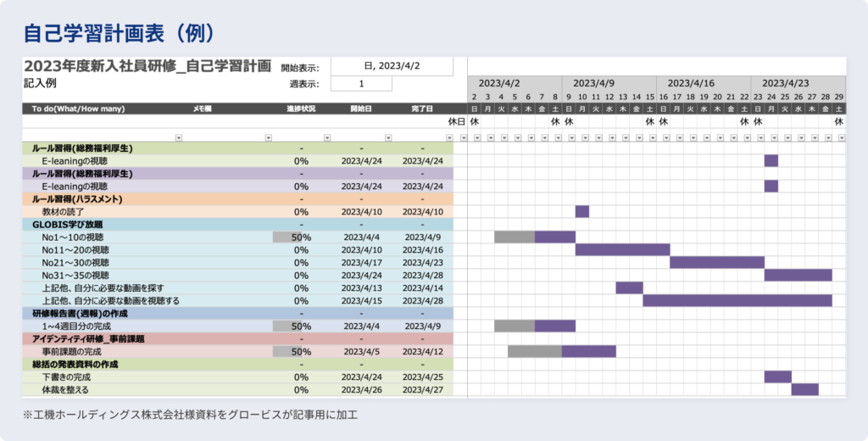Click the 50% progress cell for 事前課題の完成
868x441 pixels.
(x=300, y=351)
